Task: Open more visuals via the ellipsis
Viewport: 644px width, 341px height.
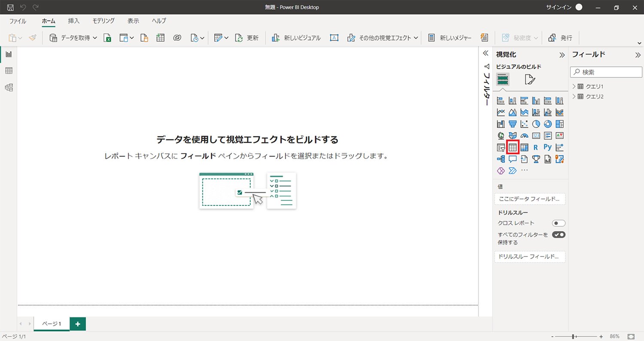Action: (x=524, y=171)
